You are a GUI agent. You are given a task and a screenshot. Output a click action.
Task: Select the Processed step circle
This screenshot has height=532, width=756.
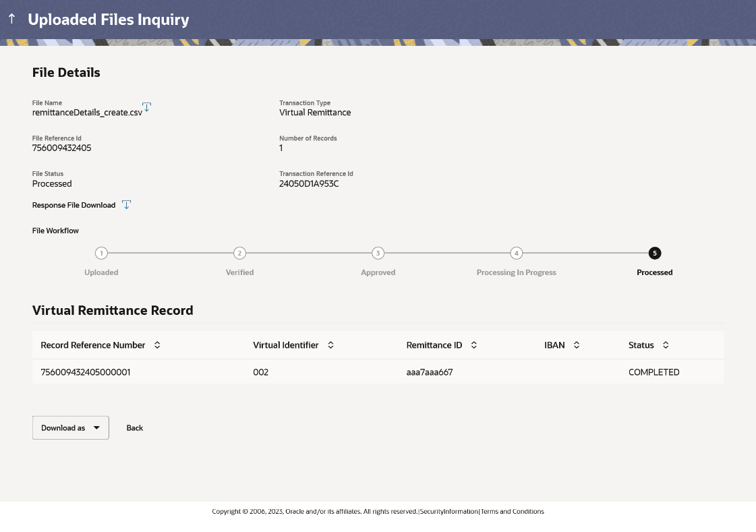(x=655, y=254)
